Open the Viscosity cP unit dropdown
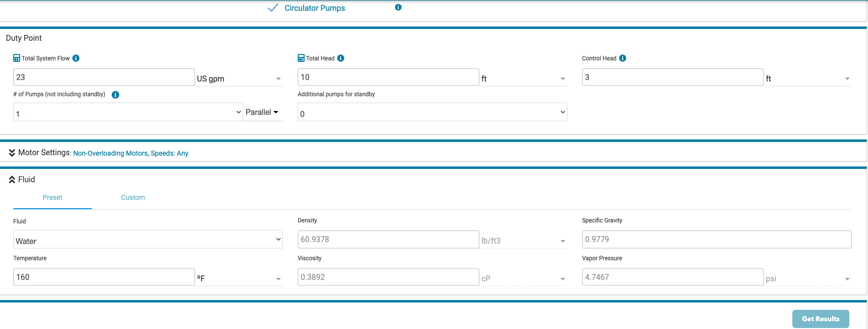The image size is (868, 329). pos(524,278)
